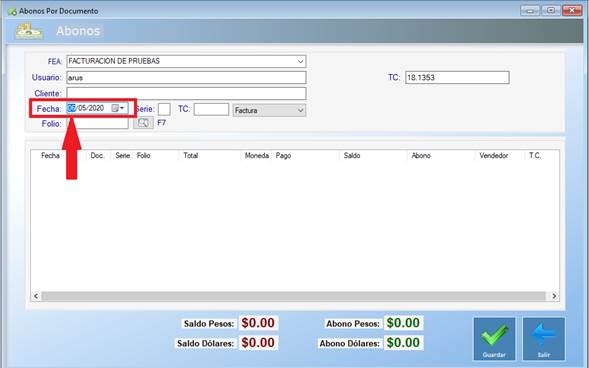Click the Salir blue arrow button

(544, 339)
